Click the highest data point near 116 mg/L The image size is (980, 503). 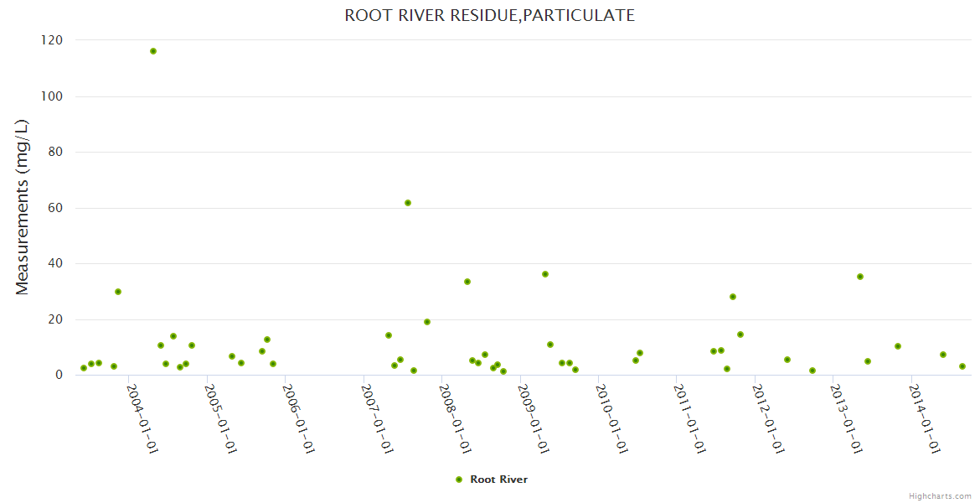(153, 51)
